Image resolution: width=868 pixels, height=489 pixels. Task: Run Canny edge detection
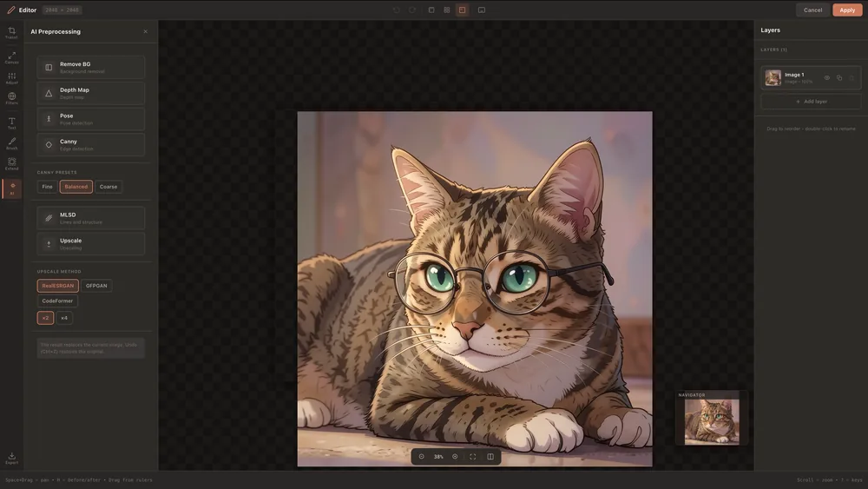coord(91,144)
